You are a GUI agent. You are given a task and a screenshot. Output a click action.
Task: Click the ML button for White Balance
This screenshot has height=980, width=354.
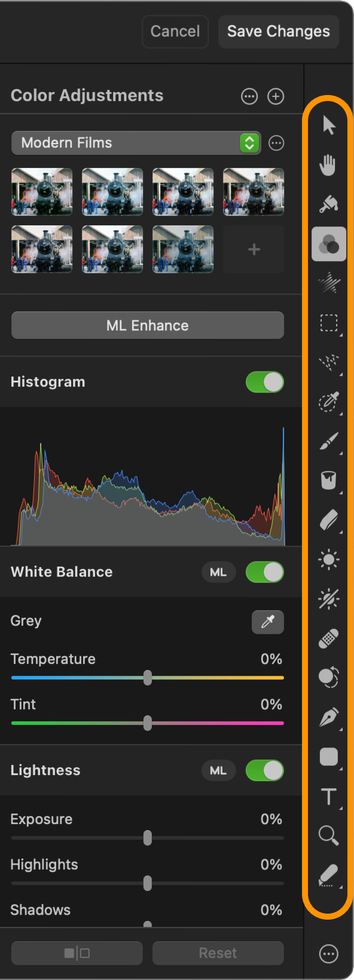coord(218,572)
